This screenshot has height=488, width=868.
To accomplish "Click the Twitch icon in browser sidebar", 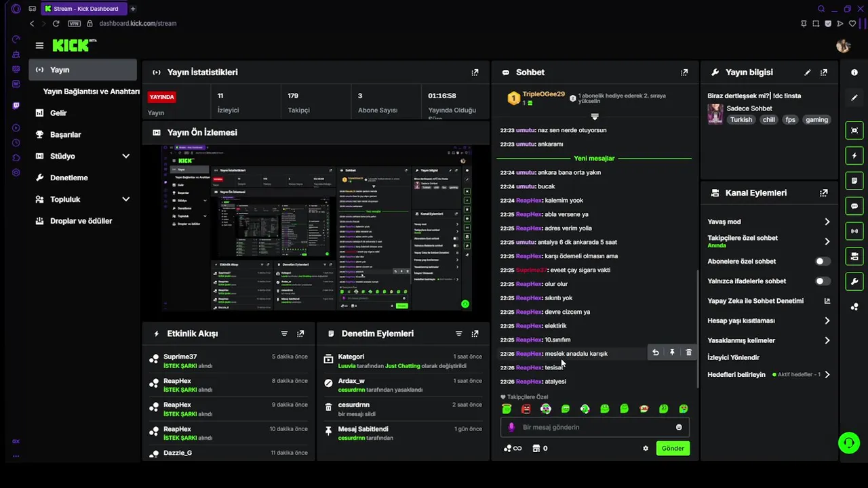I will pos(16,105).
